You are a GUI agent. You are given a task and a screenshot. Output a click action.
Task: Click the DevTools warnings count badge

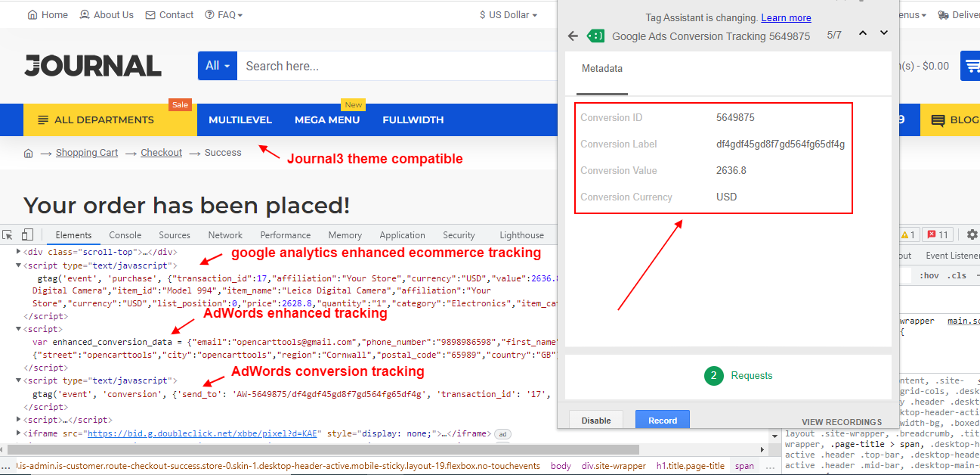(908, 234)
